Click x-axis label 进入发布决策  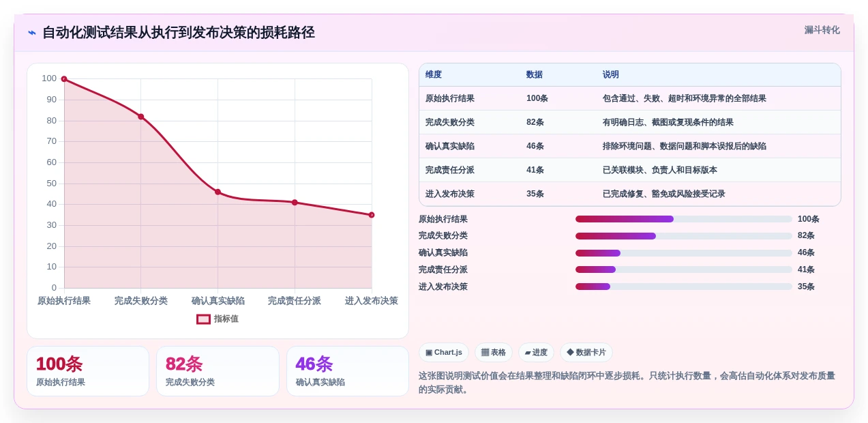pyautogui.click(x=372, y=301)
